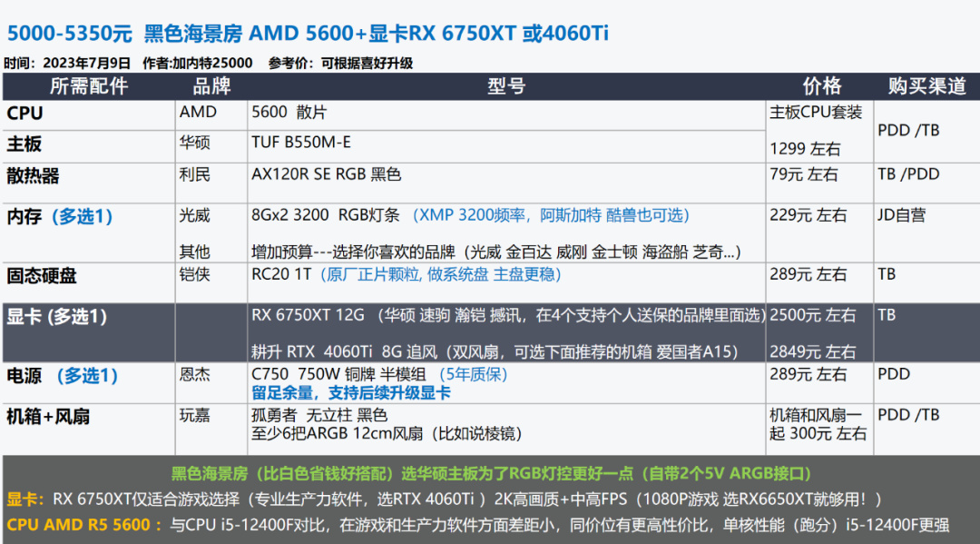The width and height of the screenshot is (980, 544).
Task: Select the "电源 (多选1)" row label
Action: pyautogui.click(x=62, y=376)
